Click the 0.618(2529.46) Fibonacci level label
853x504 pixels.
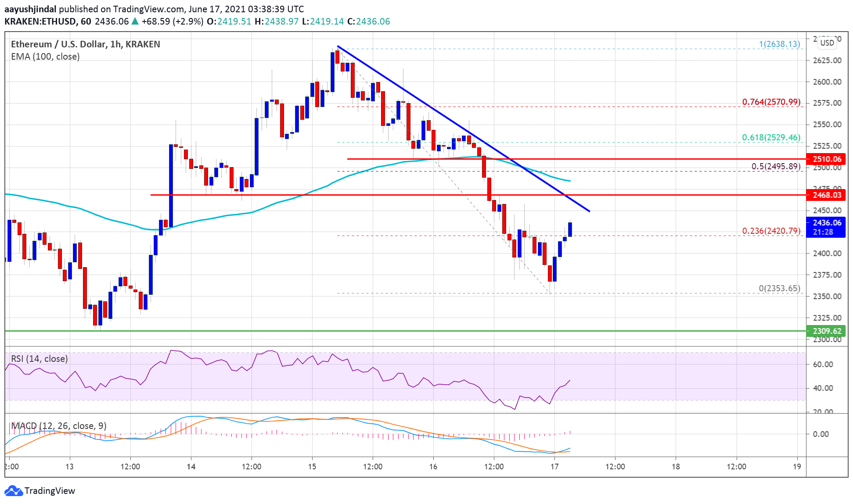(x=771, y=138)
